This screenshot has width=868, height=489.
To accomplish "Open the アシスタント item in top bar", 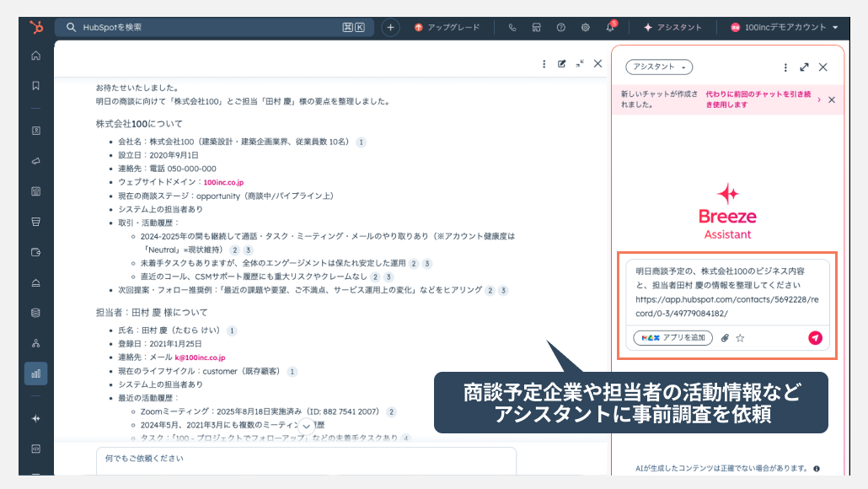I will click(672, 27).
